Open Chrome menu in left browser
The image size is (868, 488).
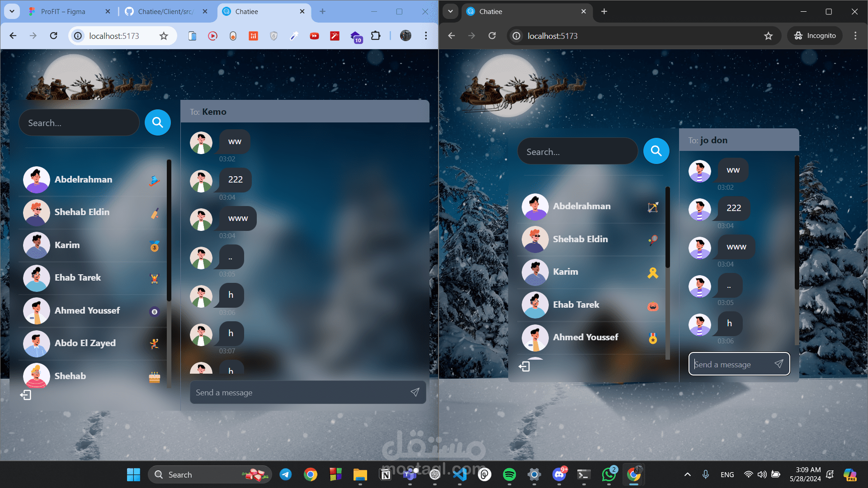(426, 36)
